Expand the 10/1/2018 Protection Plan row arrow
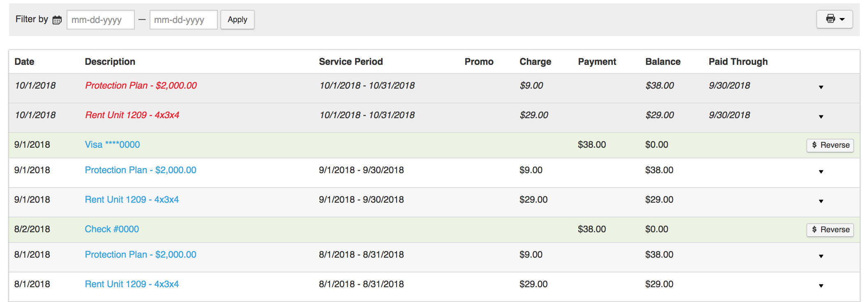Screen dimensions: 868x302 pos(821,87)
